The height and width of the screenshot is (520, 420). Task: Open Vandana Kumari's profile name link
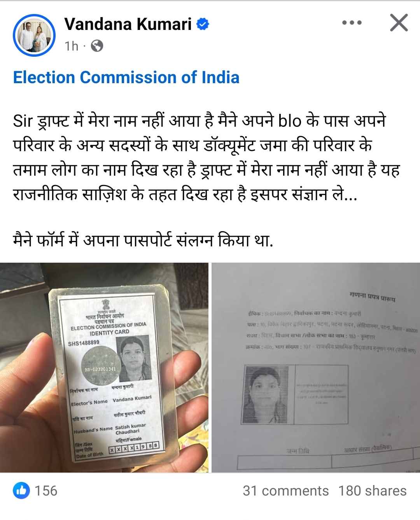(128, 24)
